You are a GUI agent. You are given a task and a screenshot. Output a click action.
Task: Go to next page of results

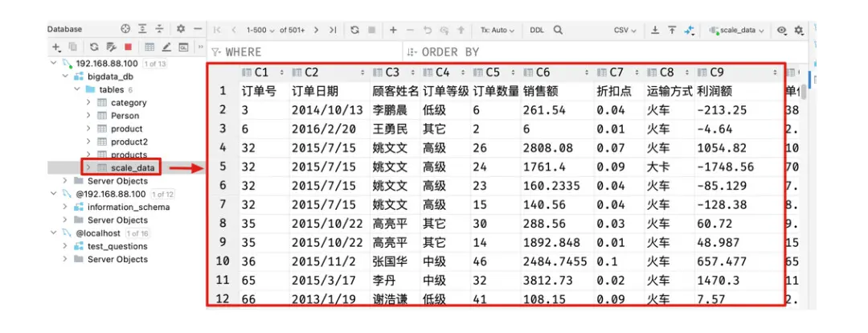coord(316,30)
